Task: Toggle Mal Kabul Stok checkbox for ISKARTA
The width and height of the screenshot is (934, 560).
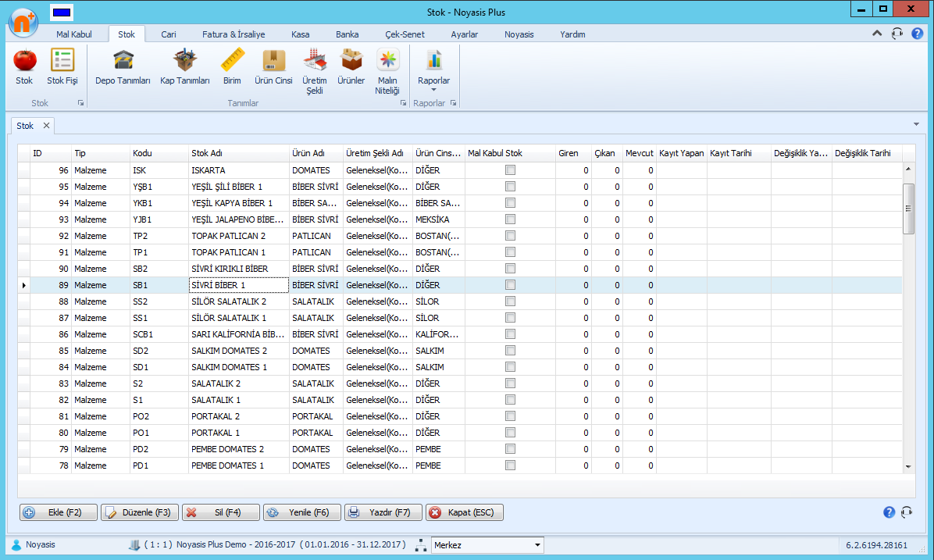Action: 510,170
